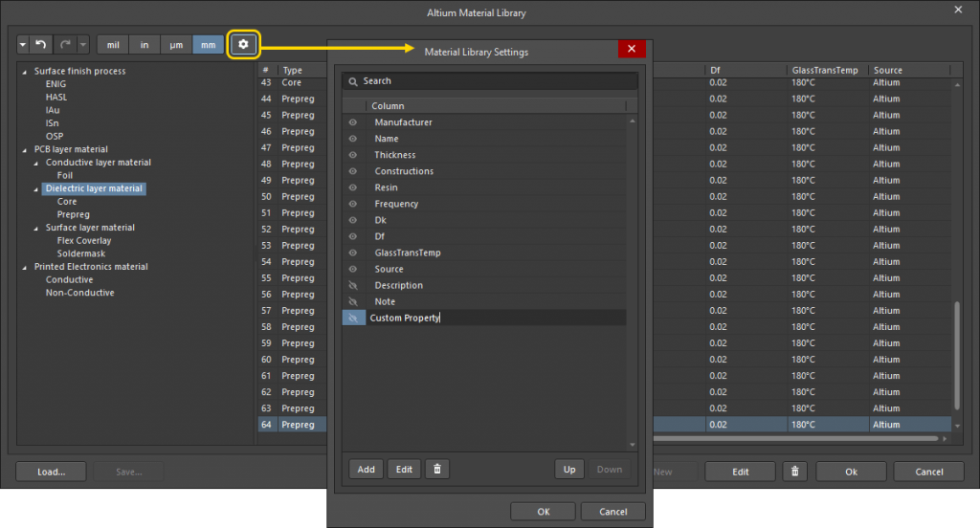Select Non-Conductive tree item
The image size is (980, 528).
coord(80,293)
